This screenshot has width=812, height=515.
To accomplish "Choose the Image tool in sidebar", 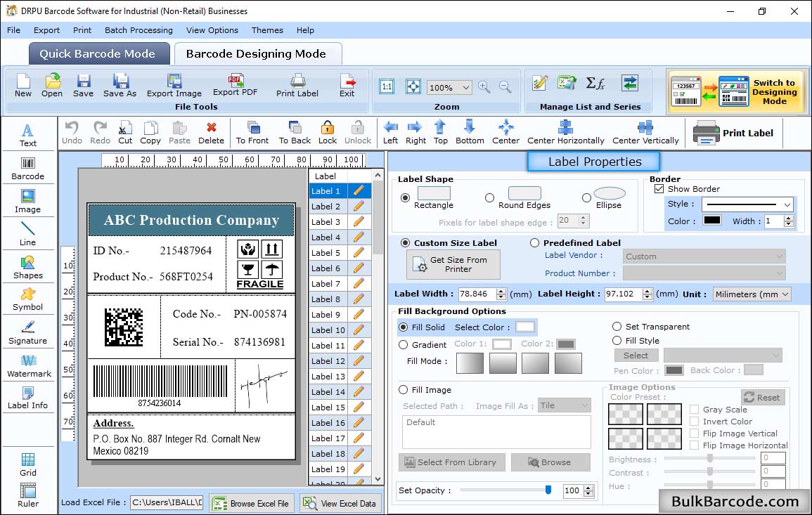I will (x=28, y=202).
